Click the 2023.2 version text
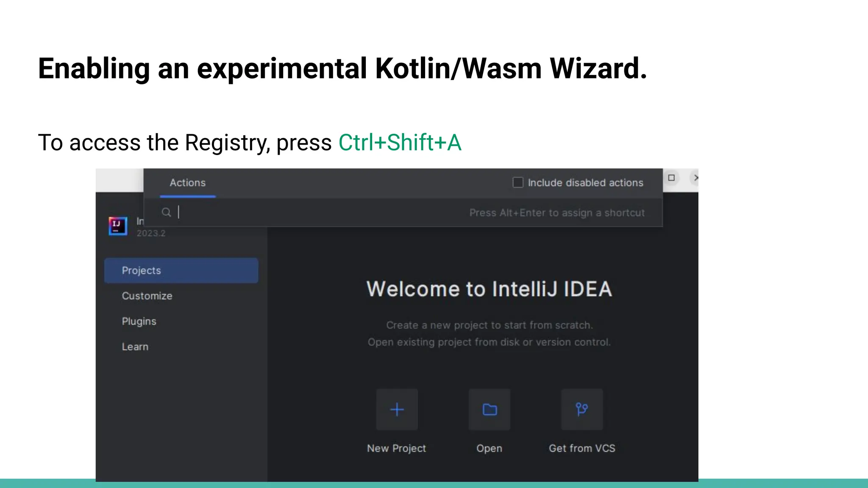The height and width of the screenshot is (488, 868). (151, 233)
